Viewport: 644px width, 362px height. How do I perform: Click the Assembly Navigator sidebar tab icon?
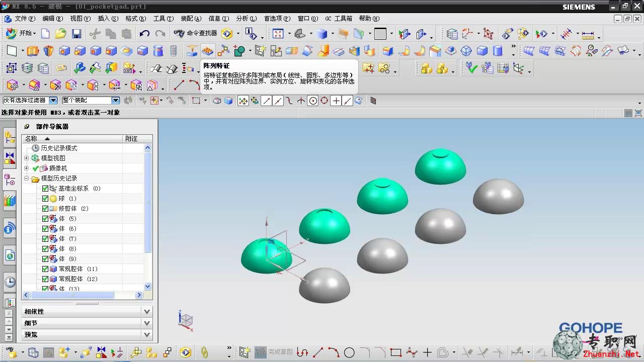click(10, 137)
